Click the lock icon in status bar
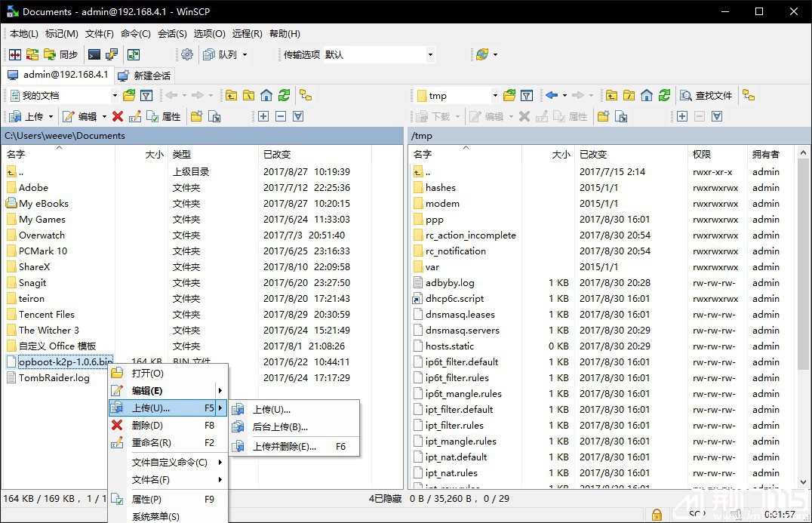 [x=657, y=514]
